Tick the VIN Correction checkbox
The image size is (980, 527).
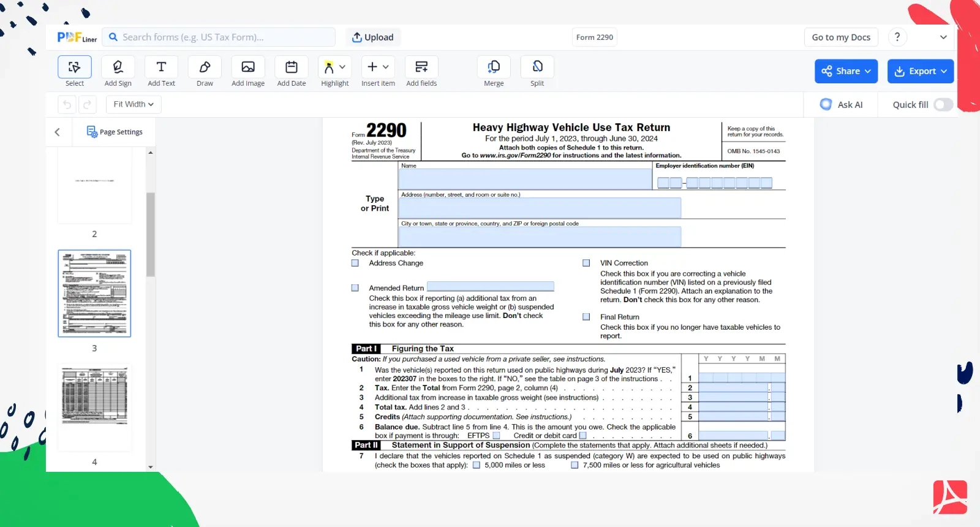pyautogui.click(x=586, y=263)
